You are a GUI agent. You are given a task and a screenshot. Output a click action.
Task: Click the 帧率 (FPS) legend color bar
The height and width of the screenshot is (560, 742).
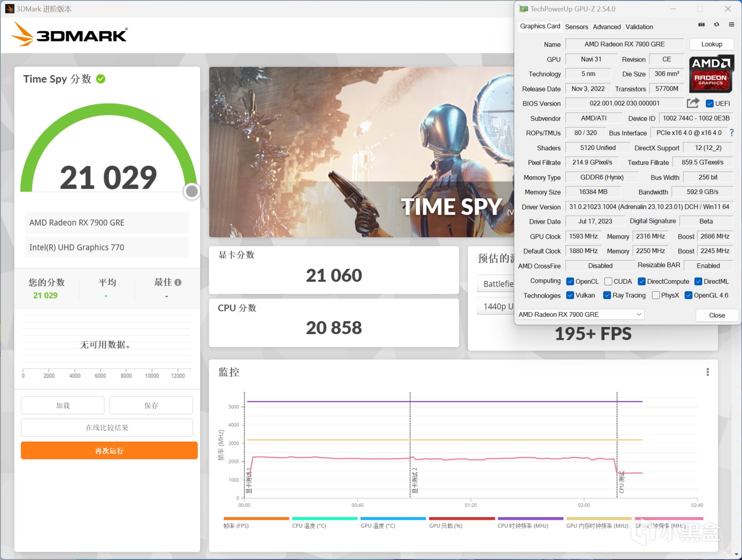point(257,518)
